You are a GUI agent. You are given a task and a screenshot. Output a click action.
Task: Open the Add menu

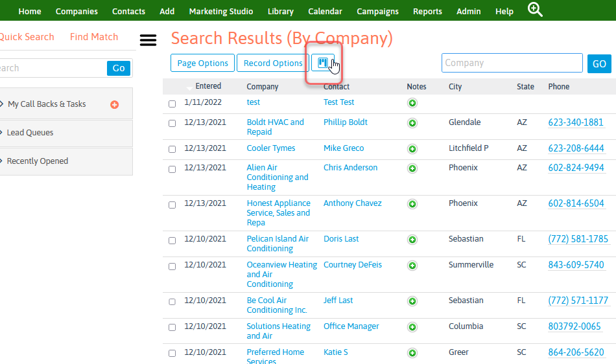pos(167,12)
